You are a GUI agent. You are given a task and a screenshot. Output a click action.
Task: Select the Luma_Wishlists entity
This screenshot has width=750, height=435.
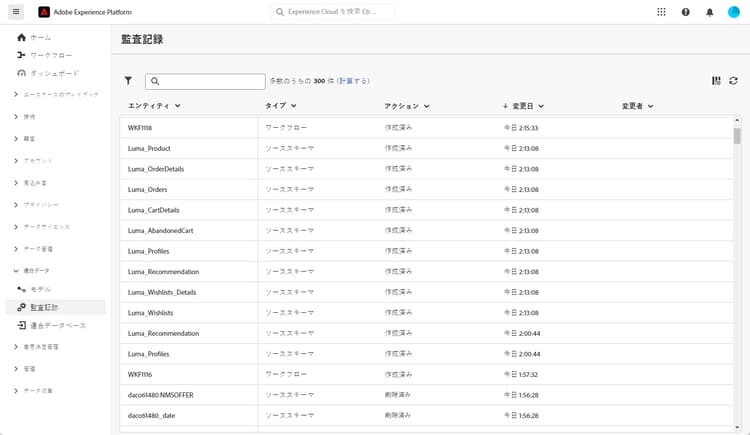(150, 313)
